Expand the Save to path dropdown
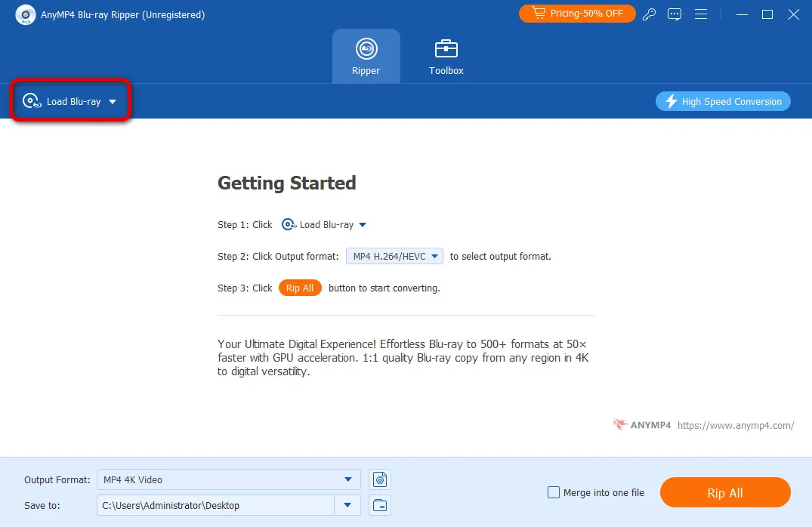Image resolution: width=812 pixels, height=527 pixels. [x=347, y=505]
